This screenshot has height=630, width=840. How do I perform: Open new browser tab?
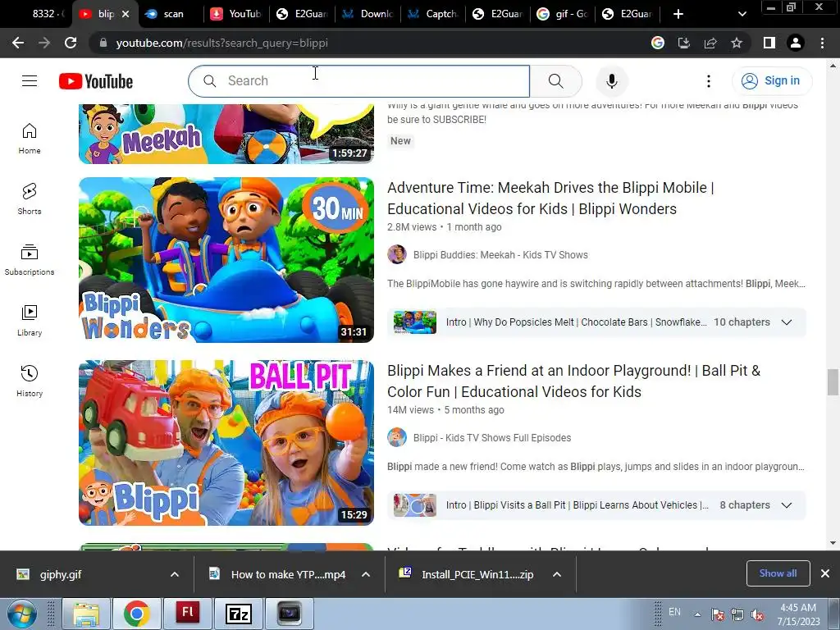click(678, 14)
